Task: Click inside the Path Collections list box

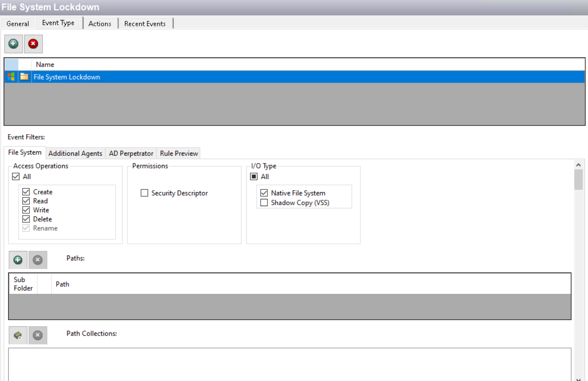Action: coord(290,364)
